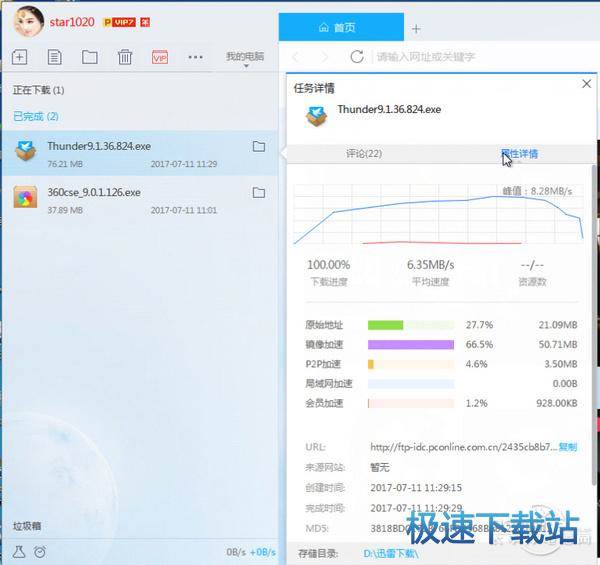The image size is (600, 565).
Task: Click the Thunder icon in task details
Action: 316,116
